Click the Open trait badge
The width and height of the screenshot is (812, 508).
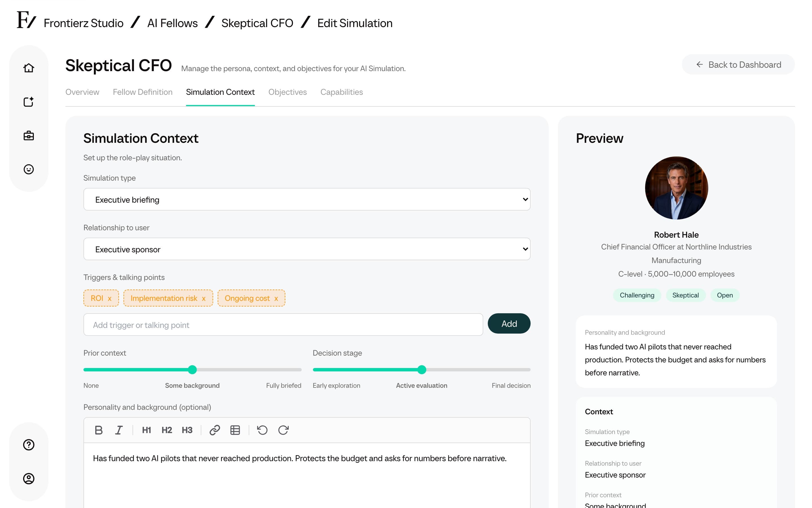725,295
